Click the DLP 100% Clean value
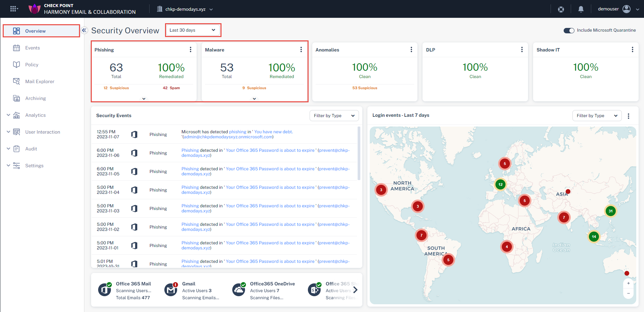 (x=475, y=67)
